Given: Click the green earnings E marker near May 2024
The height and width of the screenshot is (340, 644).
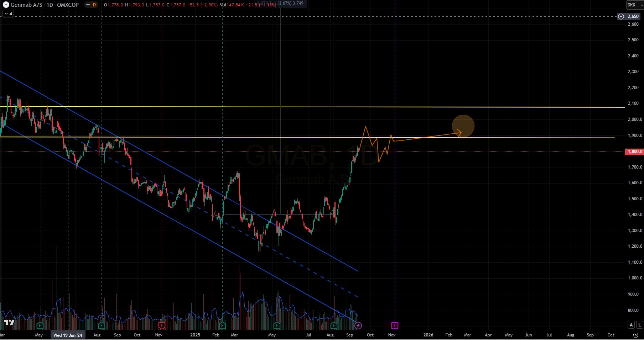Looking at the screenshot, I should coord(40,325).
